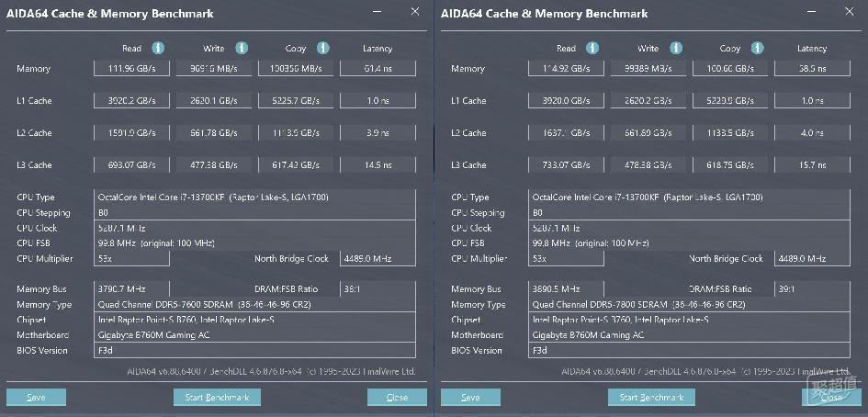Select L1 Cache Write 2620.1 GB/s cell
This screenshot has width=868, height=417.
point(214,101)
